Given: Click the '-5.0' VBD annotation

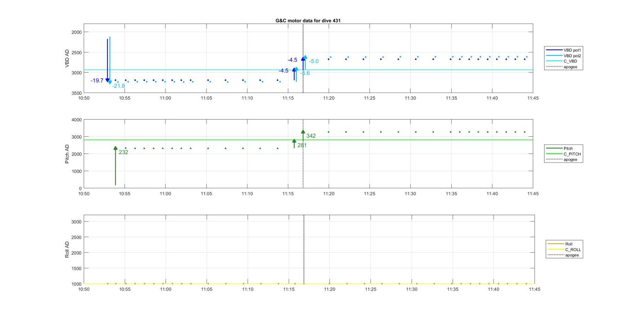Looking at the screenshot, I should pos(314,61).
